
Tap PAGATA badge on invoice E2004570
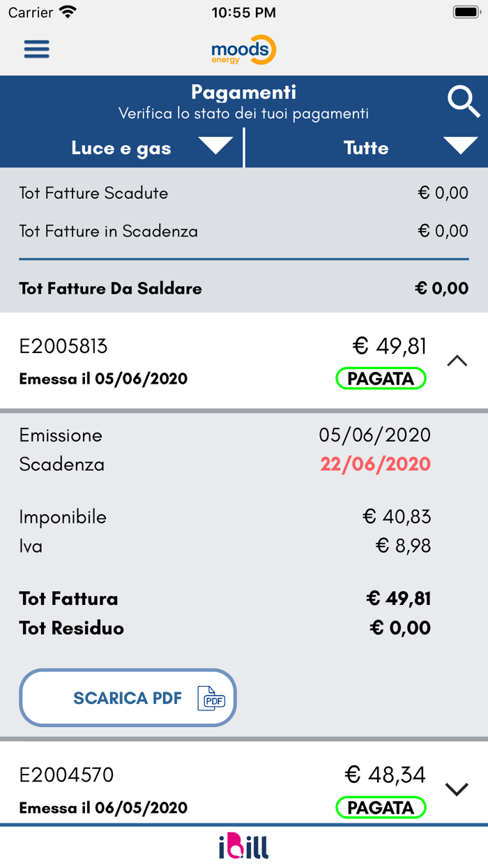tap(381, 807)
